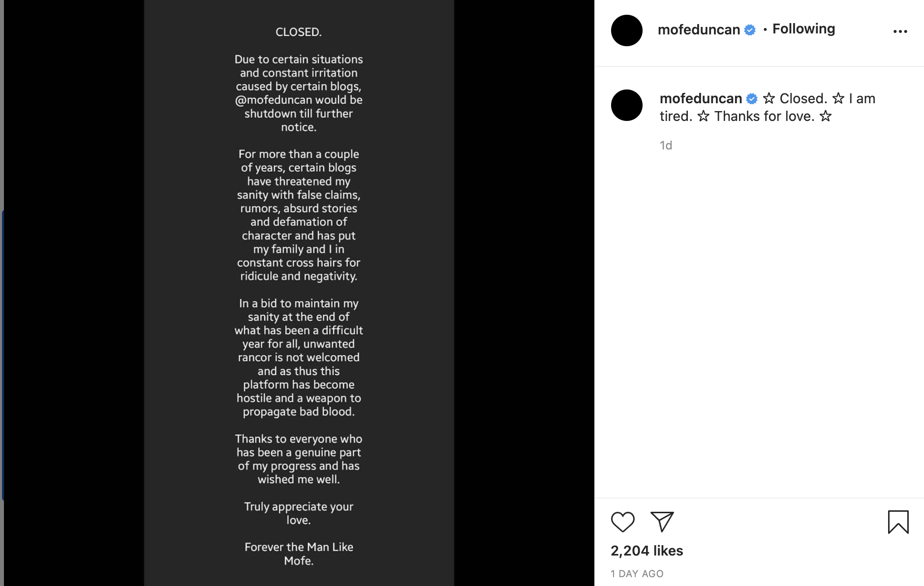Click the profile avatar beside the caption

(626, 105)
